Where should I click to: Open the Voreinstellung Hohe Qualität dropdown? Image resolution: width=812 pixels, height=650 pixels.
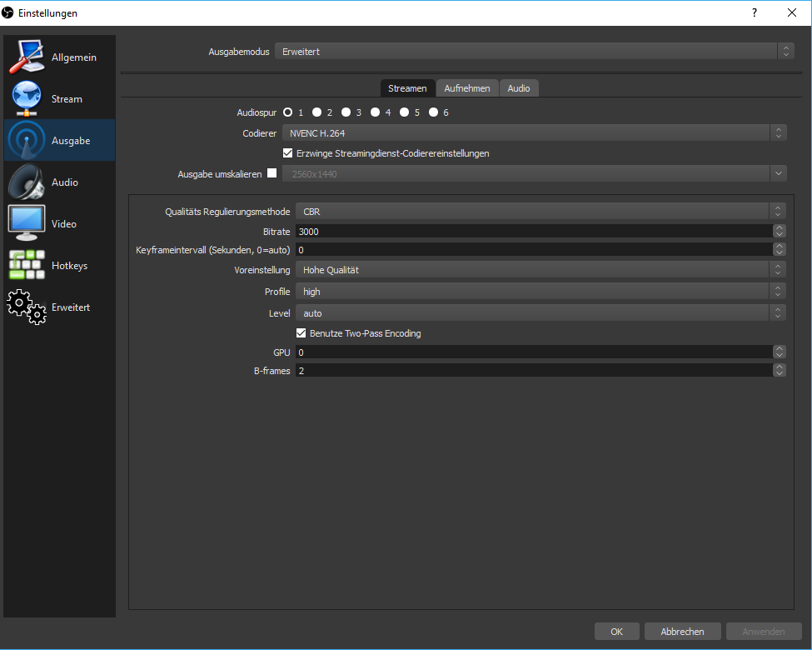pos(541,269)
